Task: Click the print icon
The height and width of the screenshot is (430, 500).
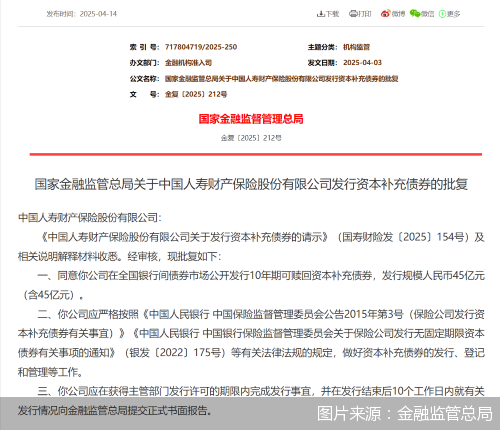Action: pos(353,14)
